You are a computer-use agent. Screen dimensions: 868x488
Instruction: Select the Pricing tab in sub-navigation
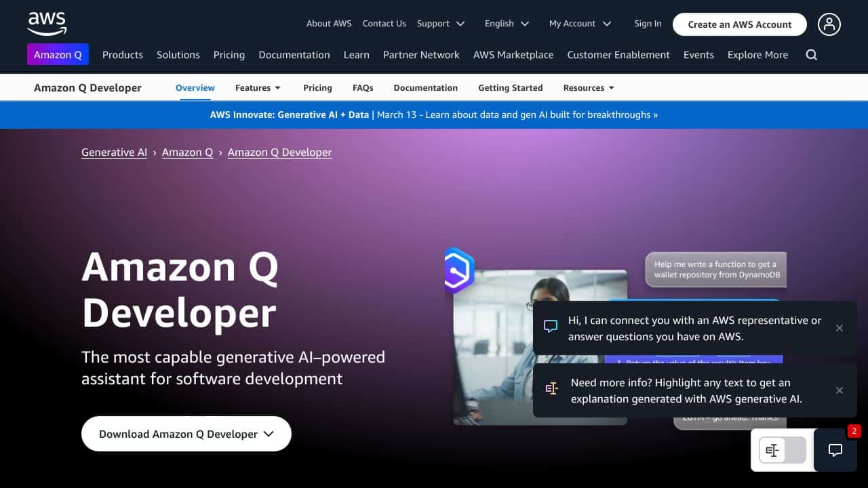click(x=317, y=88)
